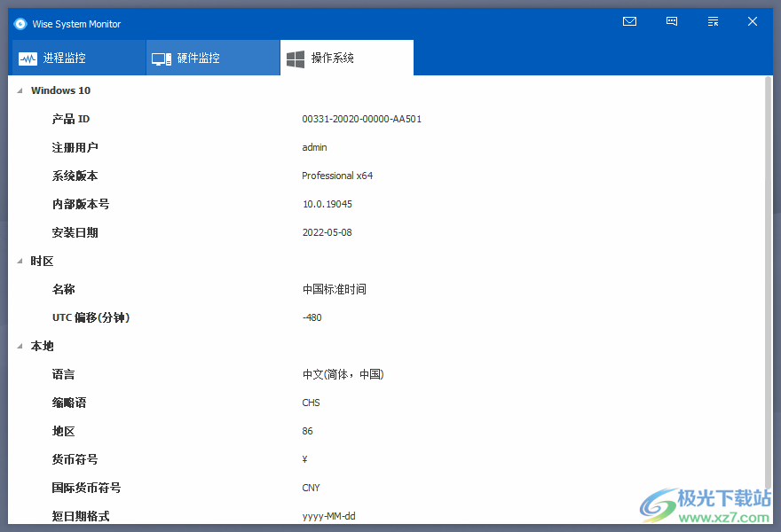
Task: Collapse the Windows 10 section
Action: (20, 90)
